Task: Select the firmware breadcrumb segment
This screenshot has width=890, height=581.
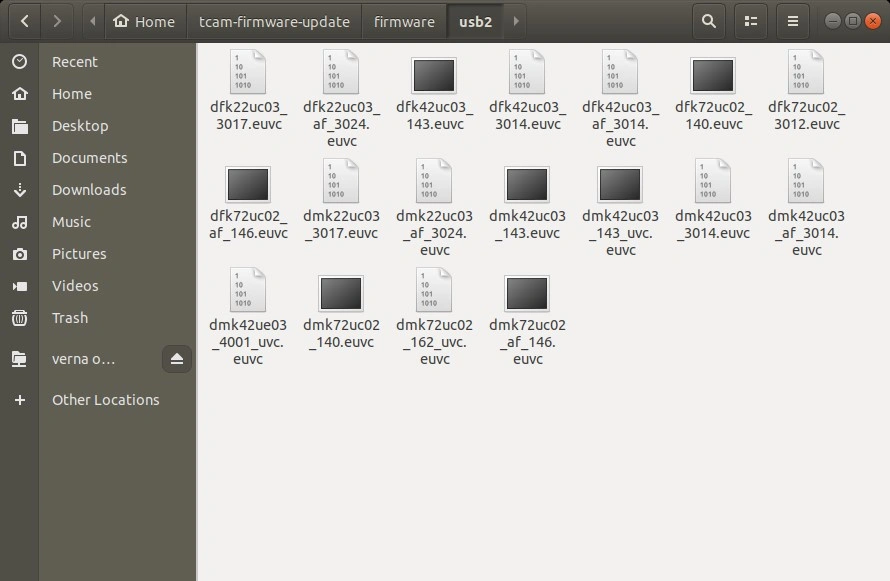Action: [404, 21]
